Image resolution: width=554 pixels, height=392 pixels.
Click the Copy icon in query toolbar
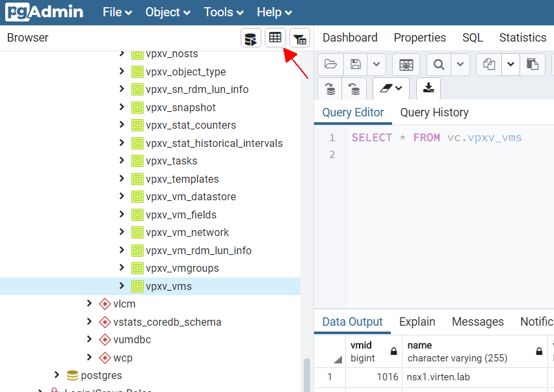coord(489,64)
